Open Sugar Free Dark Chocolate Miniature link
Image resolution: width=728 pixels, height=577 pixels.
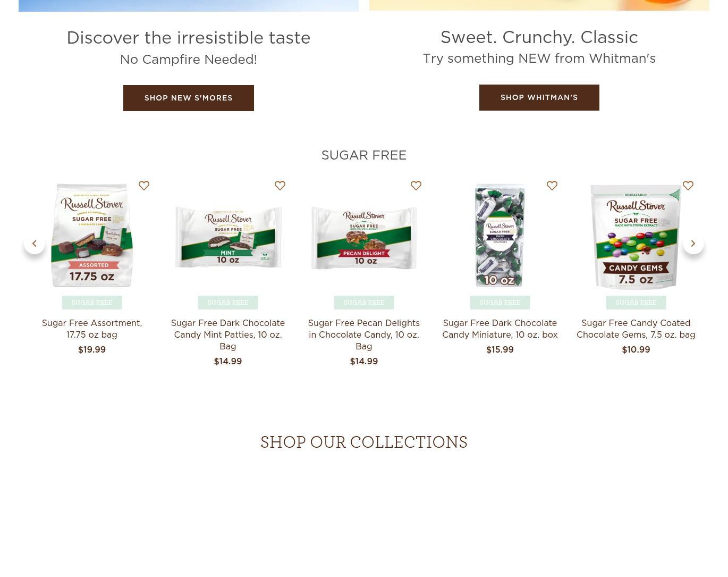tap(500, 329)
